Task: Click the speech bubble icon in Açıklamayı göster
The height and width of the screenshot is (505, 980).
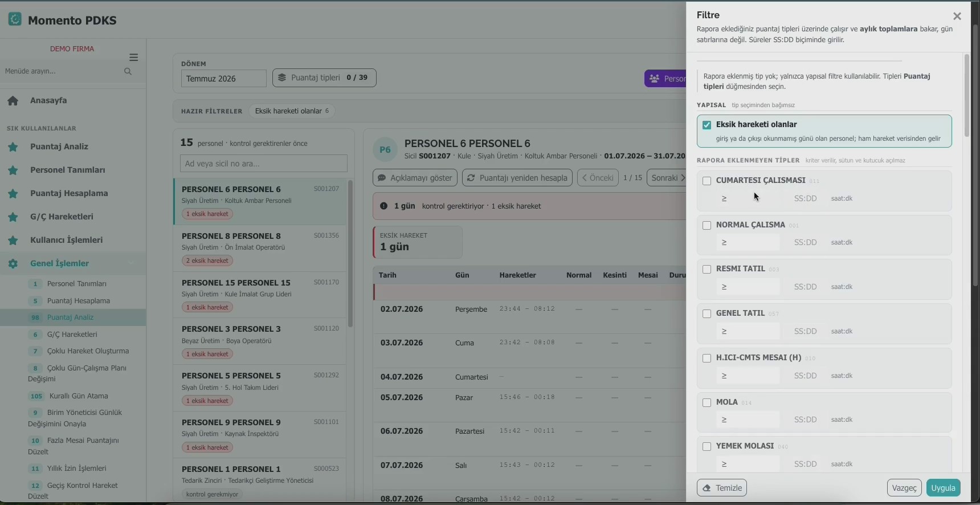Action: tap(382, 178)
